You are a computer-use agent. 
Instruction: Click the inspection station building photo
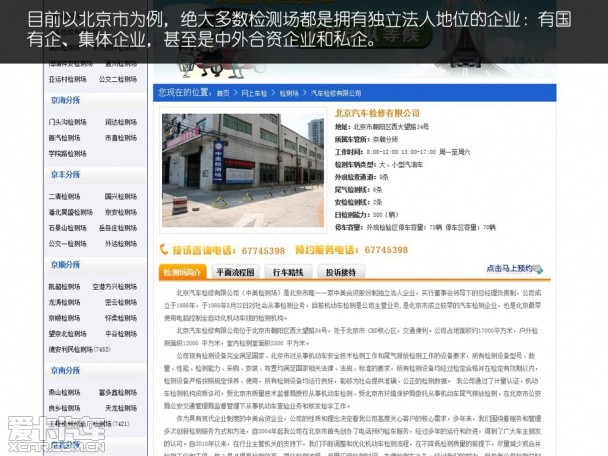(243, 170)
